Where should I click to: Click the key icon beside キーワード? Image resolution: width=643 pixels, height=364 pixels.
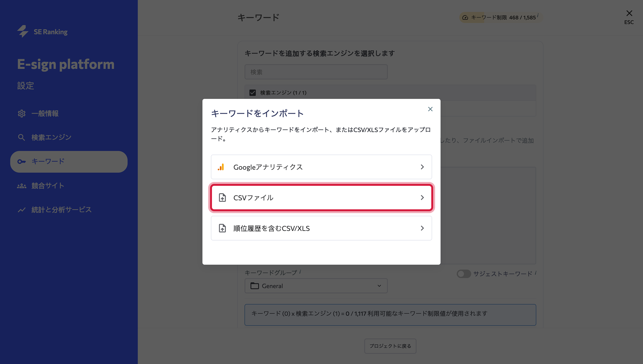click(x=21, y=162)
